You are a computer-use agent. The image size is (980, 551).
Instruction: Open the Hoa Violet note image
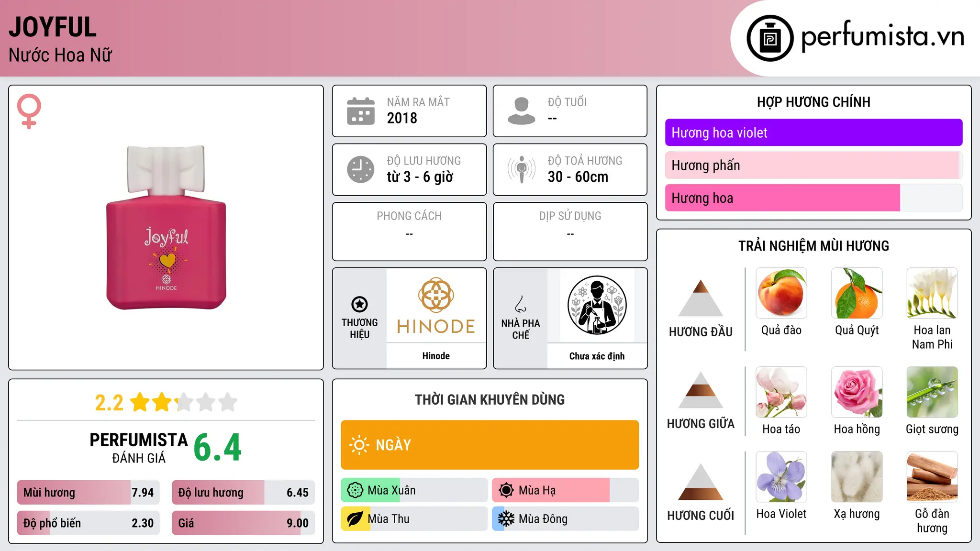[781, 477]
